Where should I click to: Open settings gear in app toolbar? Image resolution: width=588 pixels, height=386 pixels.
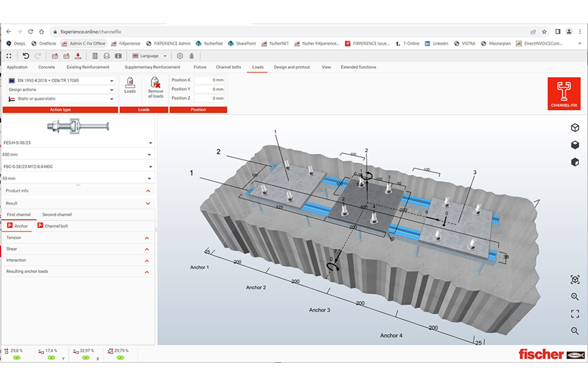pos(180,56)
